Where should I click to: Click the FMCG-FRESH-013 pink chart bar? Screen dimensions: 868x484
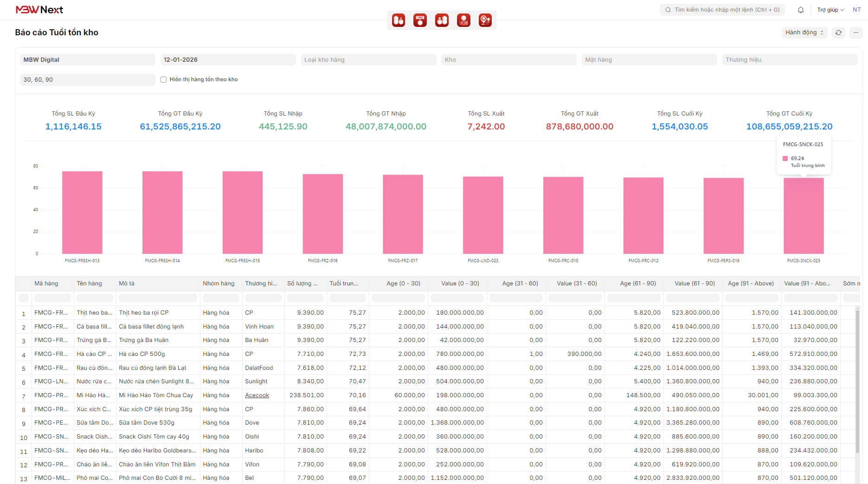(82, 213)
